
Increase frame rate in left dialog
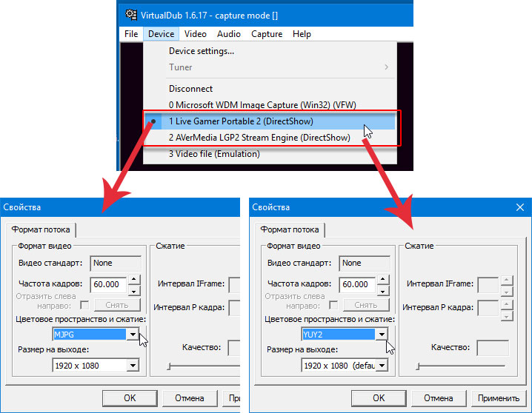[x=134, y=280]
